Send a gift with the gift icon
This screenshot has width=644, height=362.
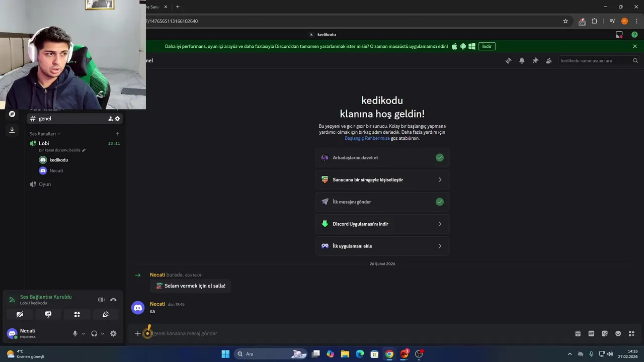[578, 333]
